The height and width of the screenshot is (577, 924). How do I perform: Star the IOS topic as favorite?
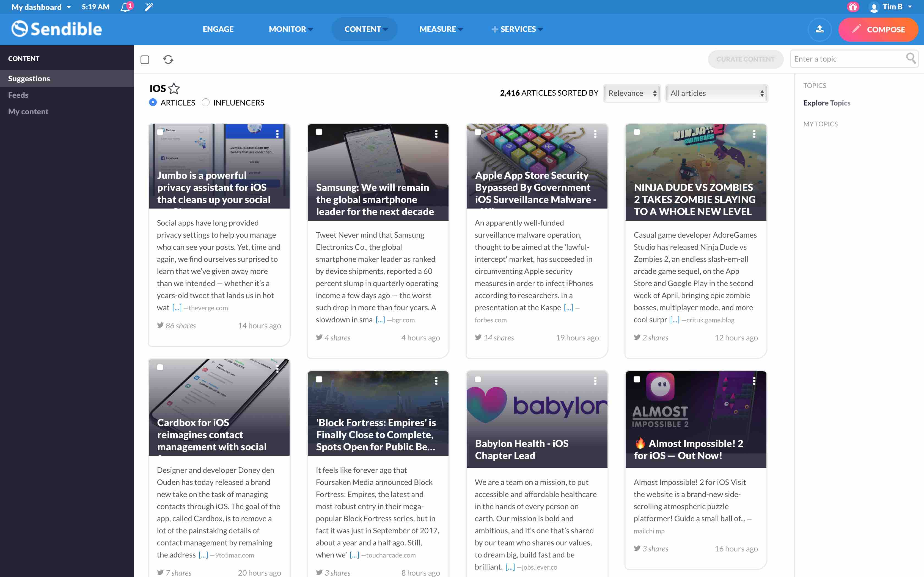174,88
